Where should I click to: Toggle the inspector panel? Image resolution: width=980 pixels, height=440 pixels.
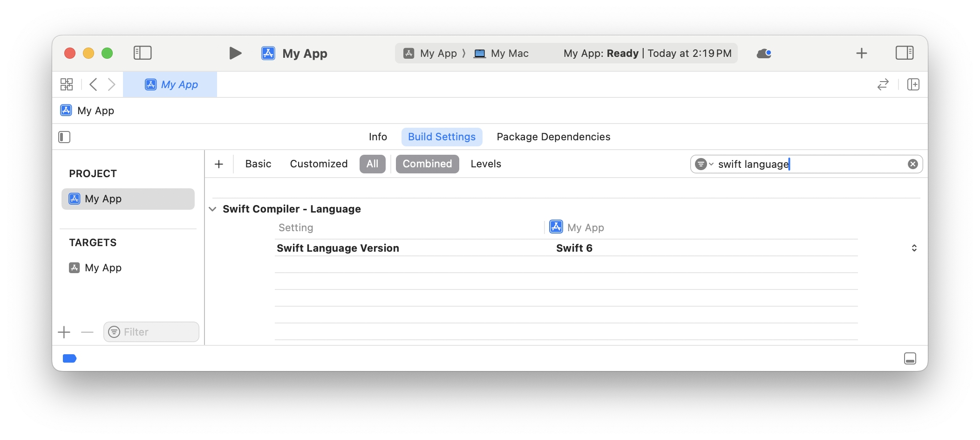904,53
